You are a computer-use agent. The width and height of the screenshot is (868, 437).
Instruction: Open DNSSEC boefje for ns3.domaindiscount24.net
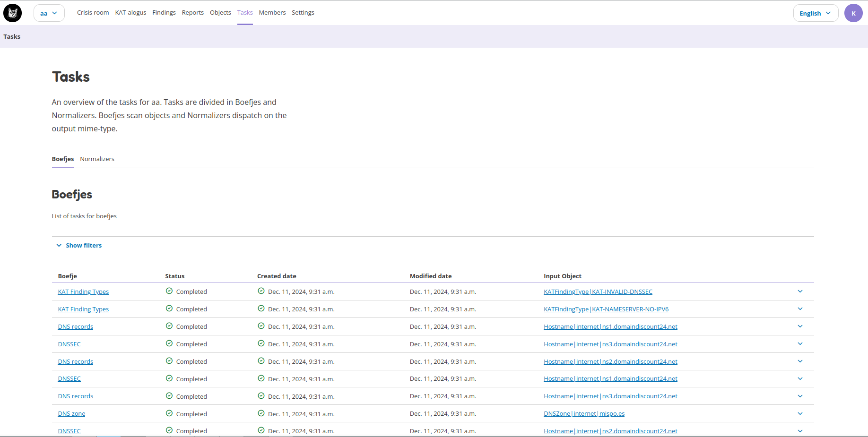pyautogui.click(x=69, y=344)
